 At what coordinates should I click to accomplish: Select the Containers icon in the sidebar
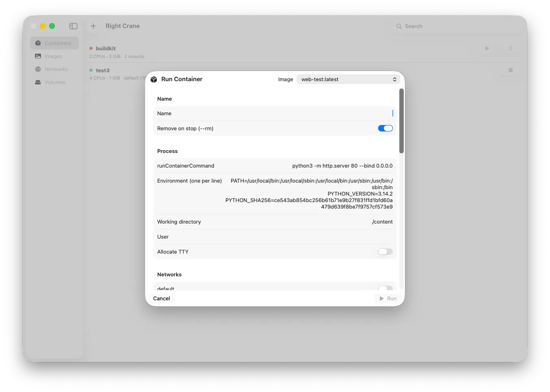pos(38,43)
